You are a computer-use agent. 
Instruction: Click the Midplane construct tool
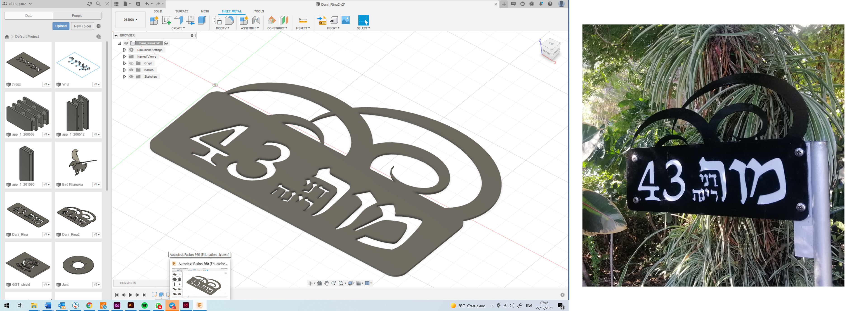(284, 20)
